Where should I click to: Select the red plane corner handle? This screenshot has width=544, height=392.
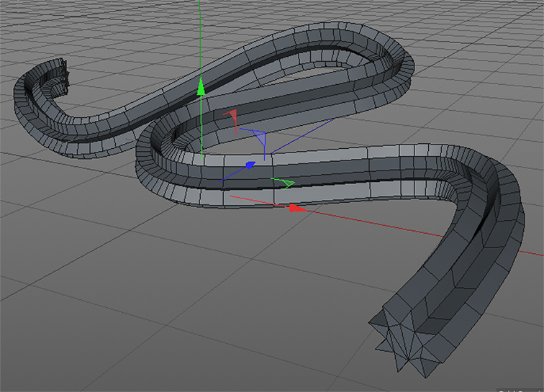[232, 115]
